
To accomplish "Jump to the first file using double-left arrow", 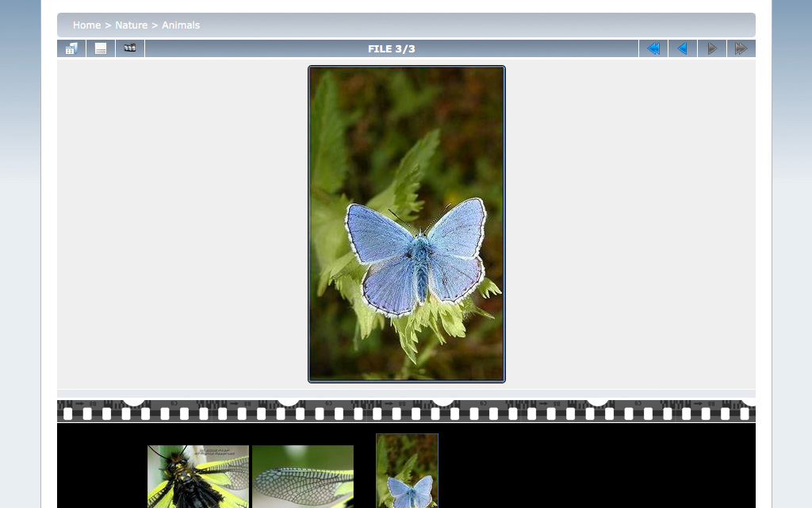I will [x=653, y=48].
